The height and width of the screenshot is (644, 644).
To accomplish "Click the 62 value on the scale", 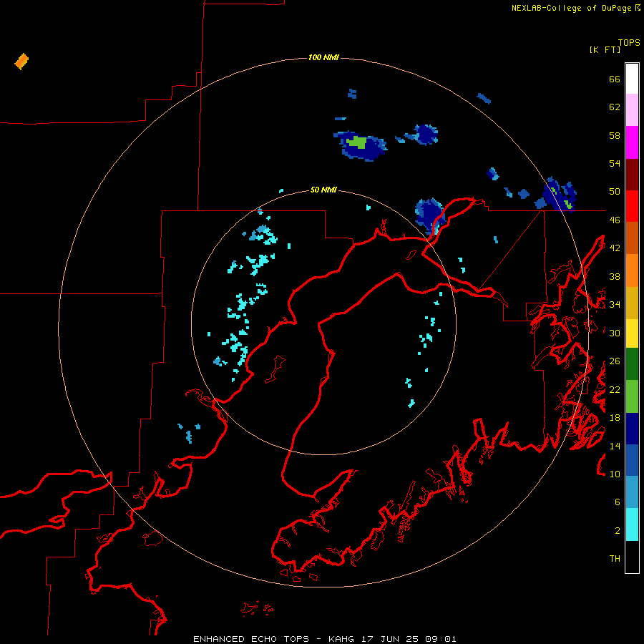I will 615,107.
